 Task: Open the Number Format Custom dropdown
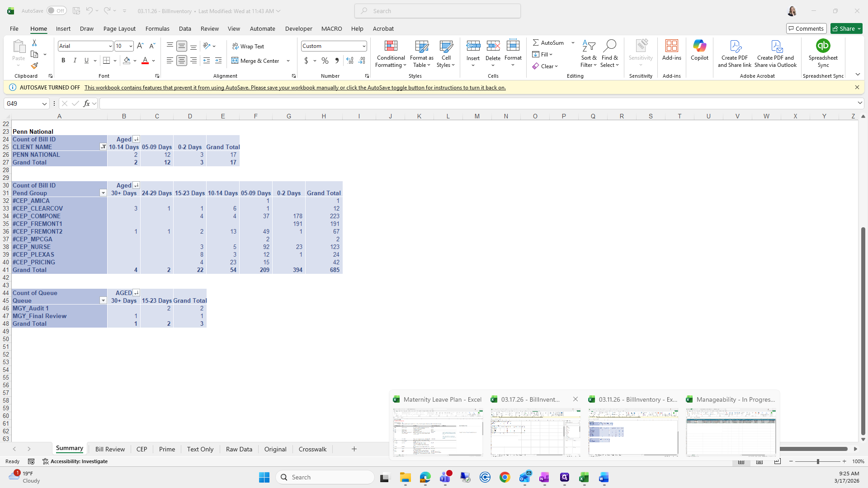(x=364, y=46)
